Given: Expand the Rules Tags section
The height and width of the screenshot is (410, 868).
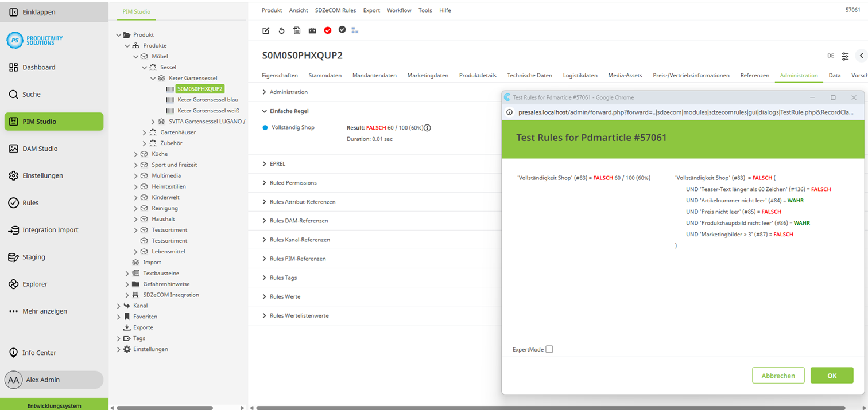Looking at the screenshot, I should click(265, 278).
